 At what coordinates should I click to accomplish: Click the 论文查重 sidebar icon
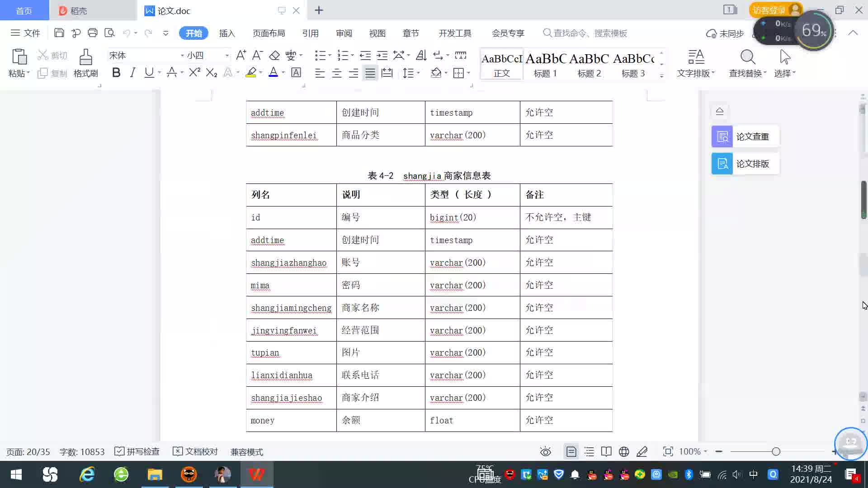pyautogui.click(x=722, y=136)
